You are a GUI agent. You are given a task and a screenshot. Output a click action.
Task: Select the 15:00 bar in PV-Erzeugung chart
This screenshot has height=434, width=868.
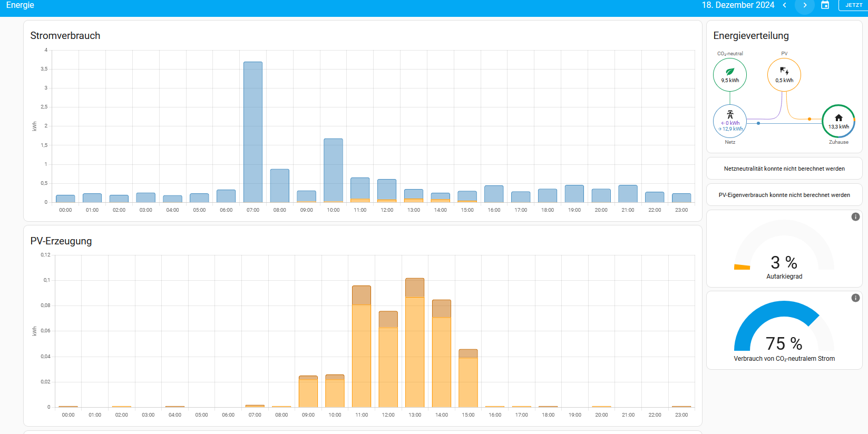coord(468,378)
